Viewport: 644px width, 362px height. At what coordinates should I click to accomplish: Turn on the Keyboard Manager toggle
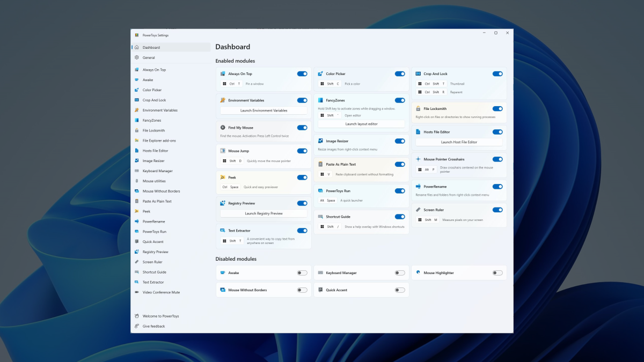click(x=400, y=272)
